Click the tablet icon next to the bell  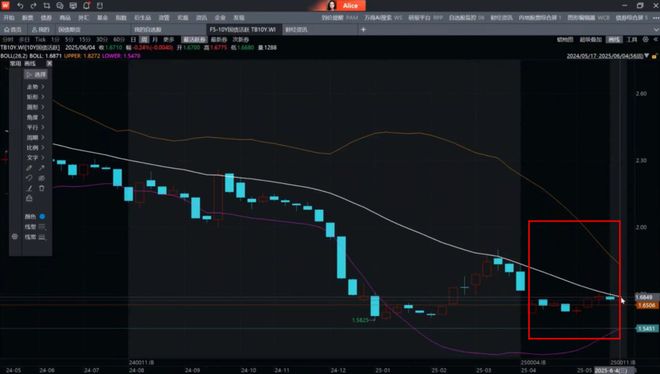point(100,6)
